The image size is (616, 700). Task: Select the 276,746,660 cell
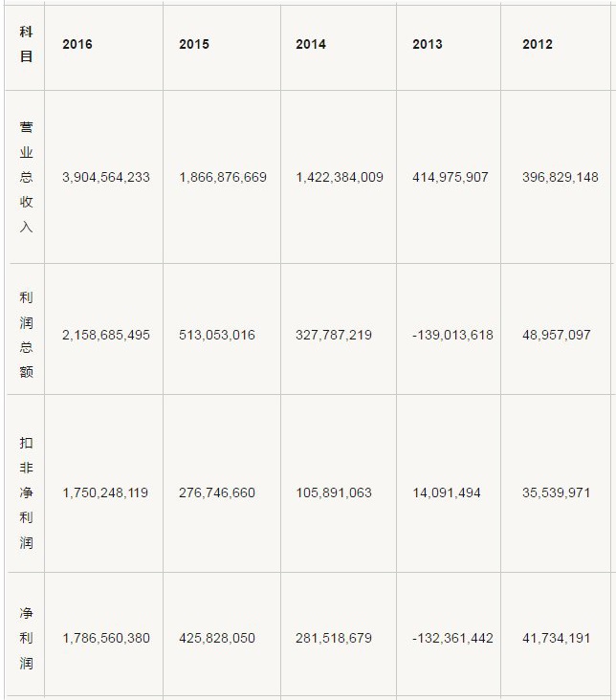coord(217,492)
